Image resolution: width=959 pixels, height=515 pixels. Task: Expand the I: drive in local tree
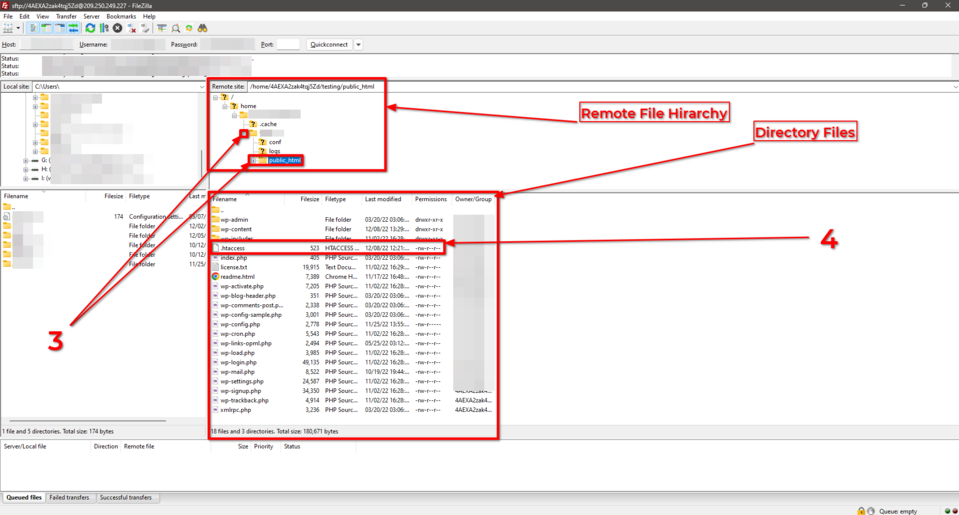pyautogui.click(x=26, y=179)
